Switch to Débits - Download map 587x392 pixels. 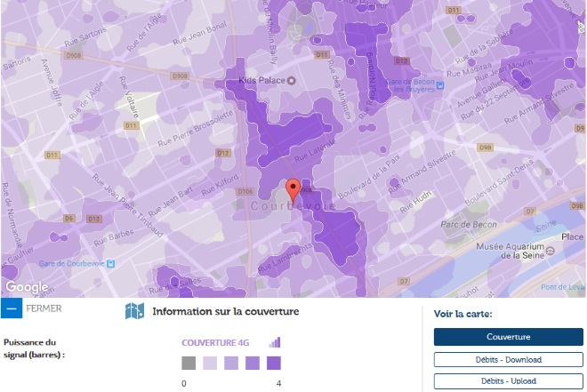pyautogui.click(x=509, y=359)
